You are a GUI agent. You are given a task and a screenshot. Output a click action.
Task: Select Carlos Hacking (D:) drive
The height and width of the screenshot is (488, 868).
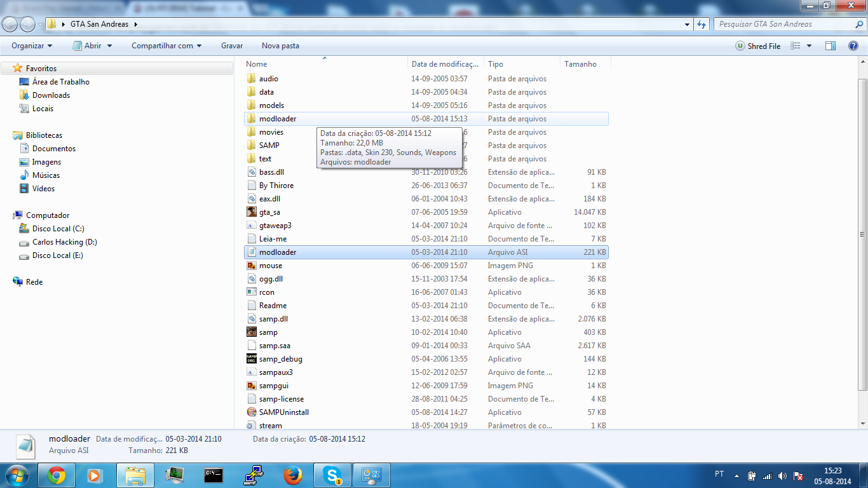coord(65,242)
